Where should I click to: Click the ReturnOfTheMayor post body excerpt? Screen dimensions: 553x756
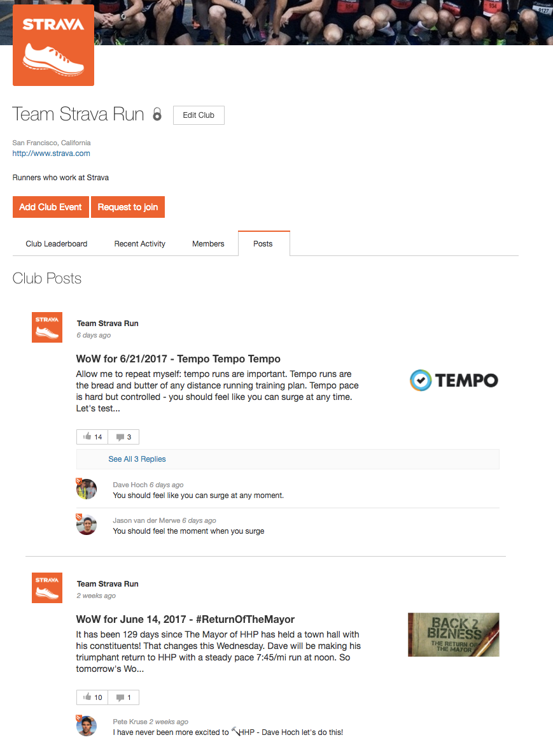point(218,652)
